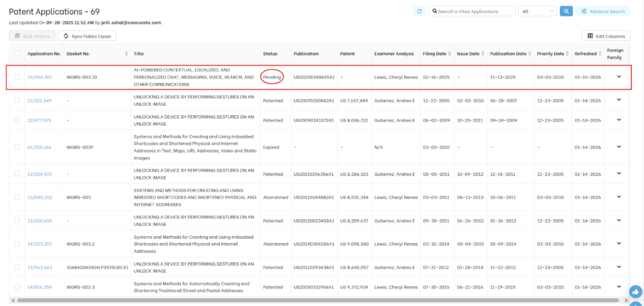Viewport: 644px width, 306px height.
Task: Expand foreign family chevron for 13/040,252
Action: [x=619, y=197]
